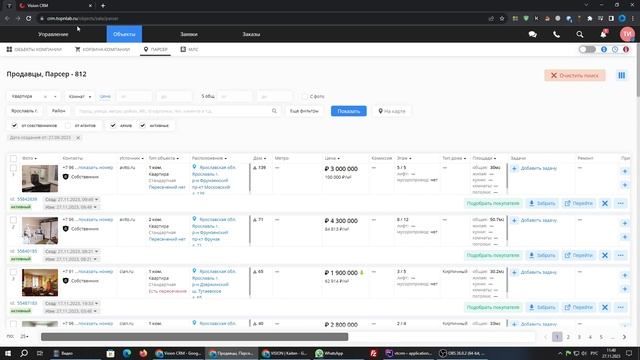Click location pin for pr-kt Frunze listing
Screen dimensions: 640x360
[x=194, y=219]
